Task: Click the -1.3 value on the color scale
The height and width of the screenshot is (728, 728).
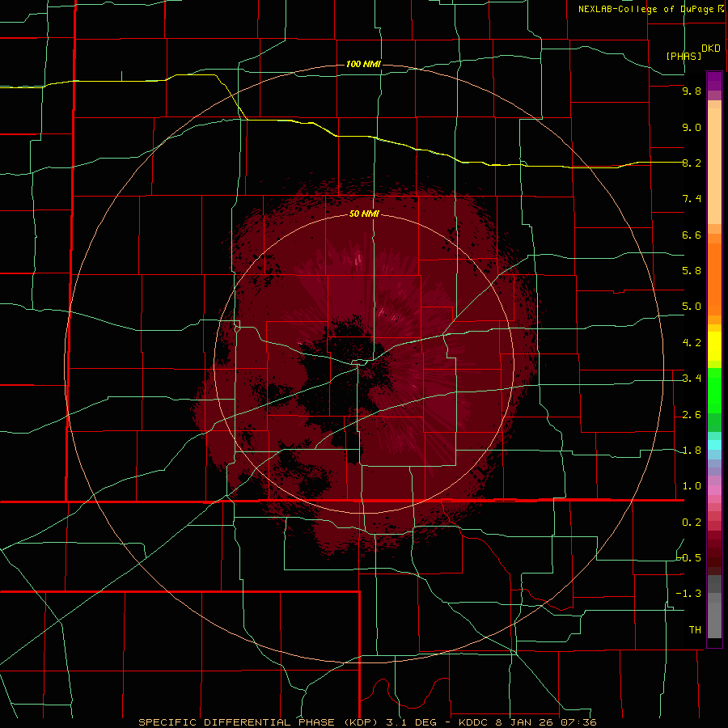Action: [x=688, y=594]
